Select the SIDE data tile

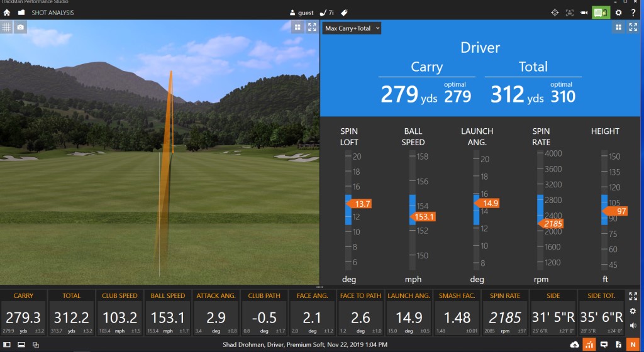(x=553, y=313)
